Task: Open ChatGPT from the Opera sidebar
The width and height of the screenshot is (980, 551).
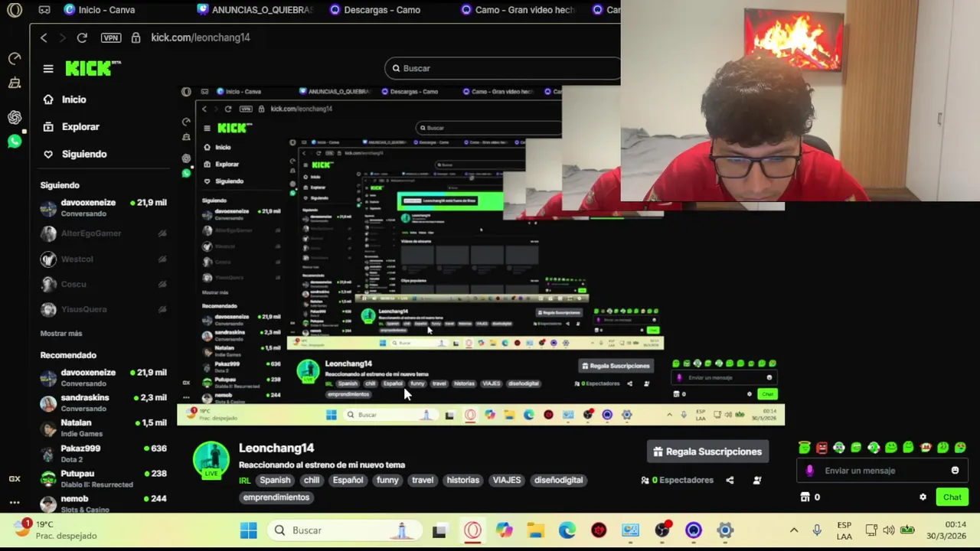Action: coord(15,117)
